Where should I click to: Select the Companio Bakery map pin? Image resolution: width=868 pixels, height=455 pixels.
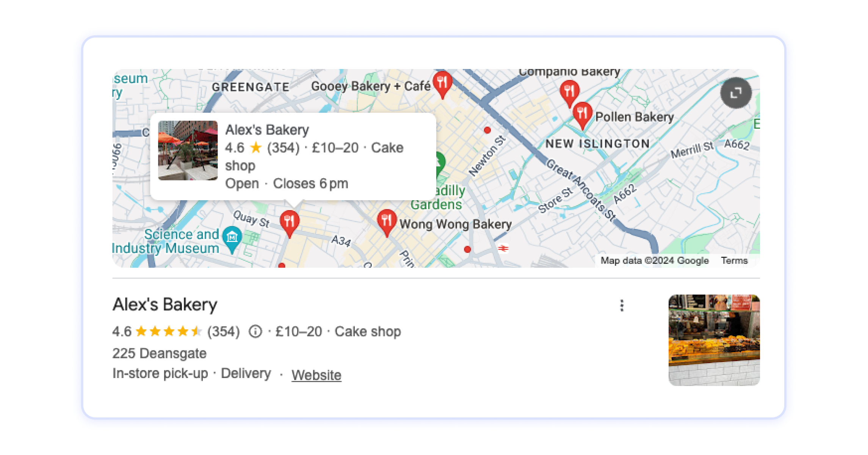pos(569,93)
